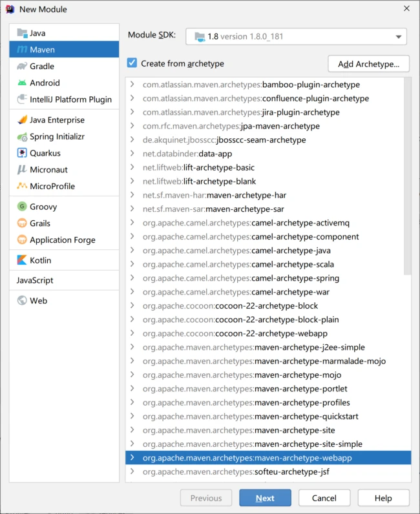Open the Module SDK dropdown
420x514 pixels.
296,36
